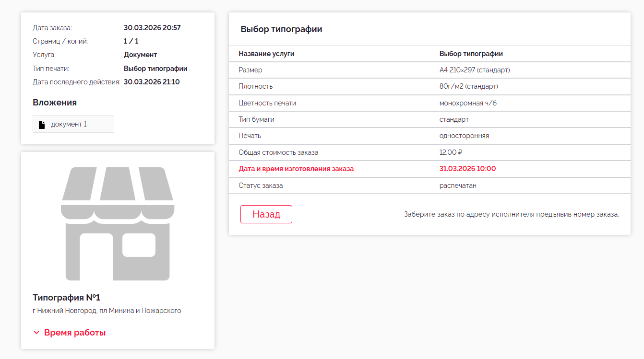This screenshot has height=359, width=644.
Task: Click the document file icon in attachments
Action: (42, 125)
